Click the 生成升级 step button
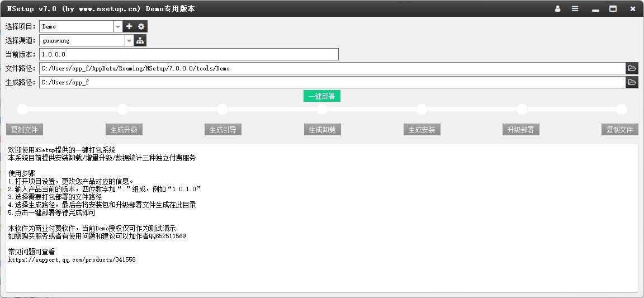The image size is (644, 298). coord(124,130)
